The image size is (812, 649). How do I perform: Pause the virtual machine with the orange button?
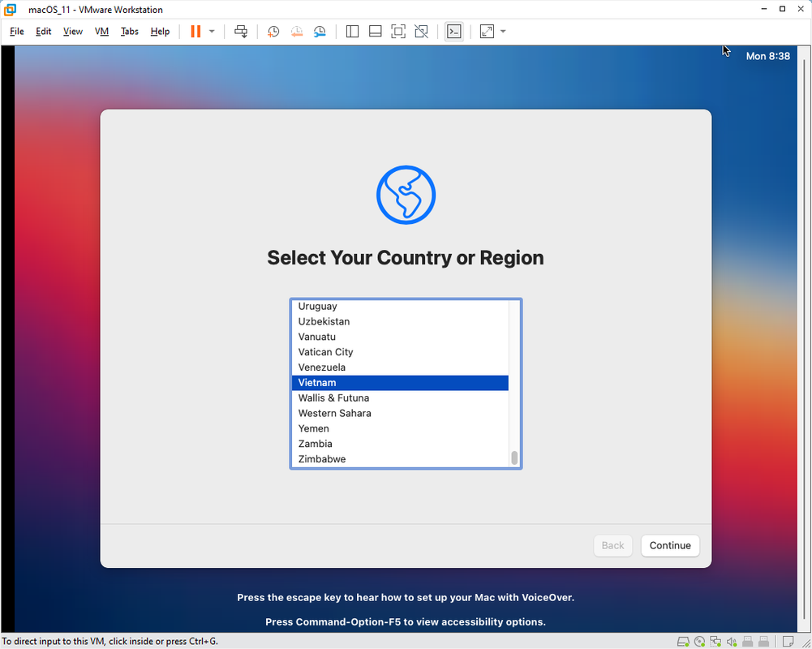pos(195,32)
